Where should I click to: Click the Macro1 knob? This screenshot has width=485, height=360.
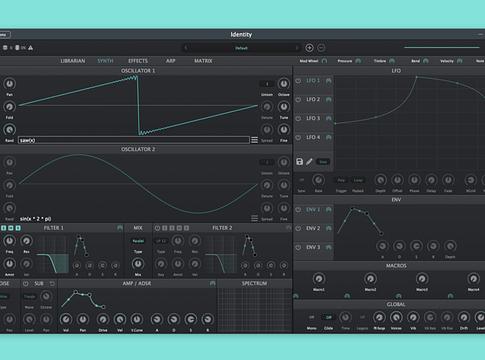coord(319,279)
